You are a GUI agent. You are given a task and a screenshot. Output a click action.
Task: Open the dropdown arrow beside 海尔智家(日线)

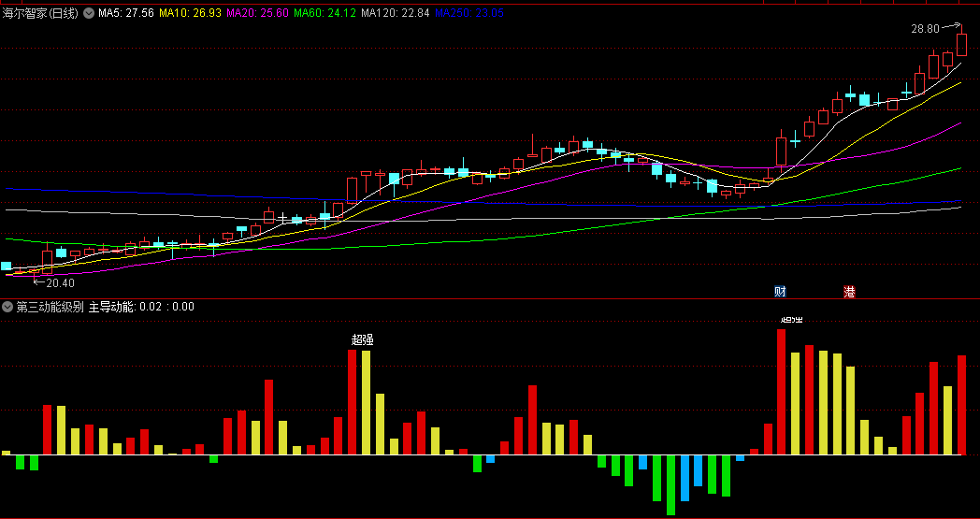[89, 13]
